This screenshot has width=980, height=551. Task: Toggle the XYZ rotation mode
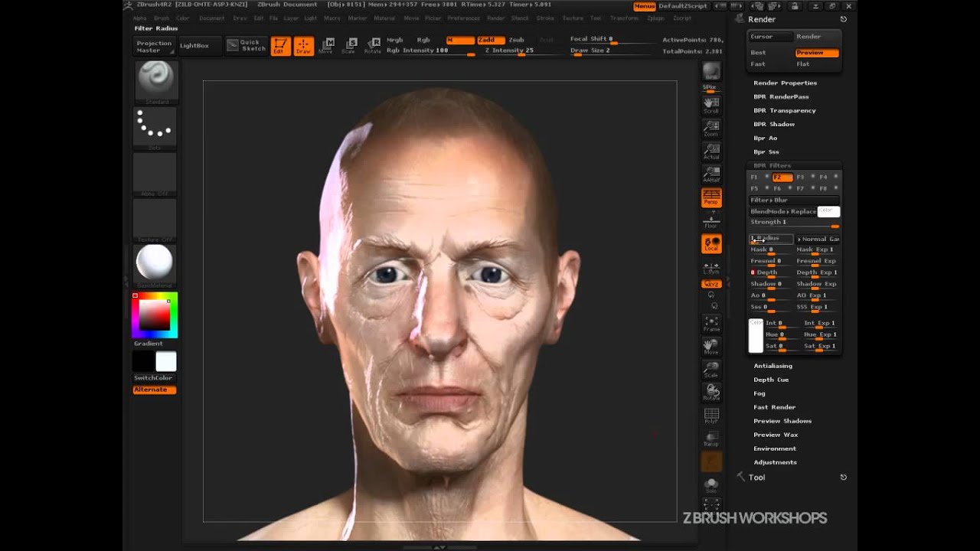coord(711,284)
